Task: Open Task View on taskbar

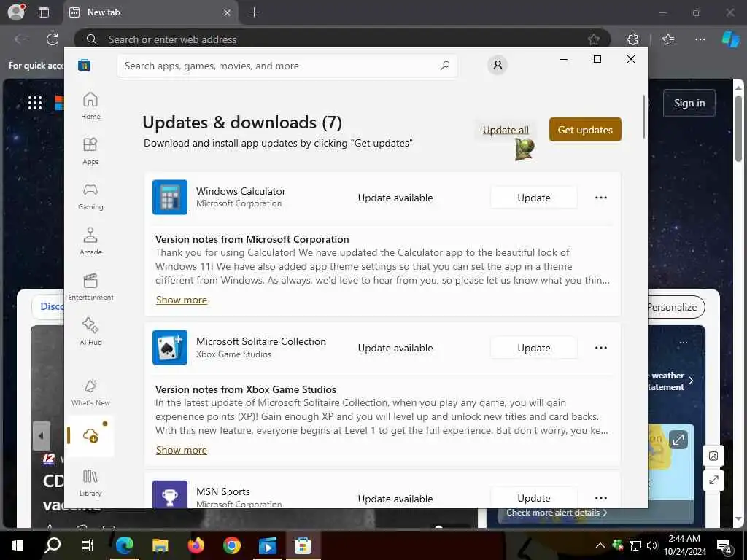Action: (88, 545)
